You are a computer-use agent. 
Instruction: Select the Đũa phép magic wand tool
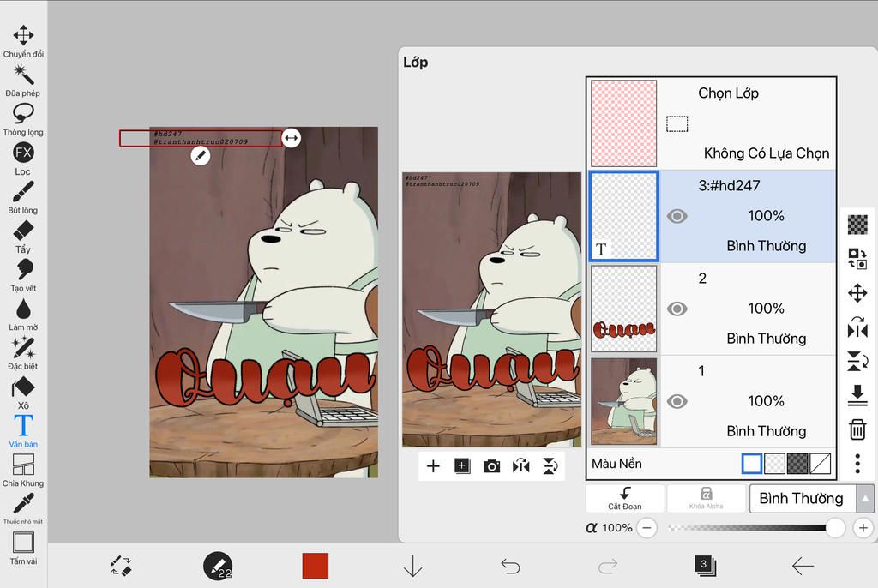(x=23, y=80)
